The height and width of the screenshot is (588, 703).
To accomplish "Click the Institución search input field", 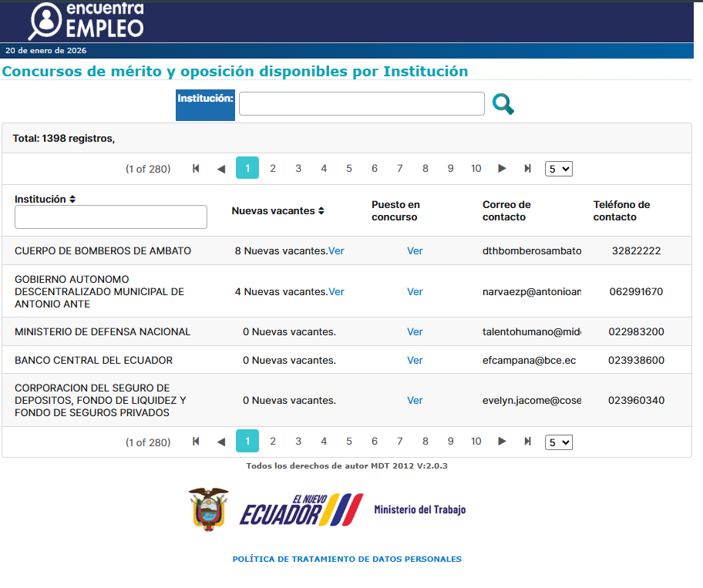I will (x=362, y=104).
